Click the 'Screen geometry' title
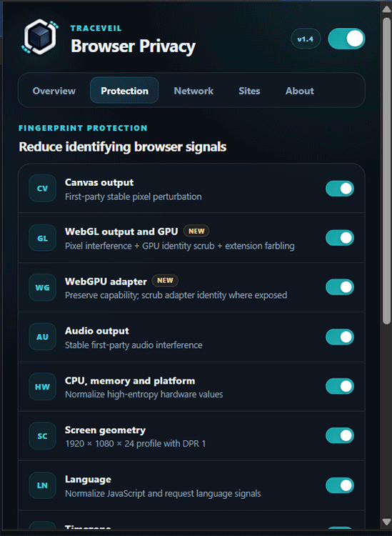392x536 pixels. [105, 430]
